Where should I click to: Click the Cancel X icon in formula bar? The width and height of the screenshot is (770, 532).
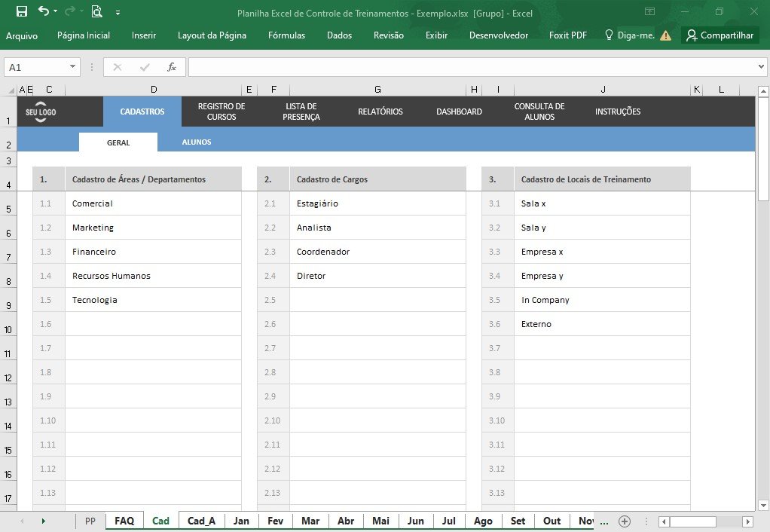pyautogui.click(x=118, y=67)
